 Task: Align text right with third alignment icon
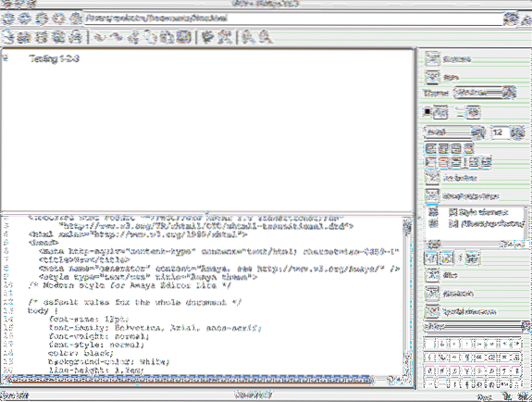click(x=456, y=148)
